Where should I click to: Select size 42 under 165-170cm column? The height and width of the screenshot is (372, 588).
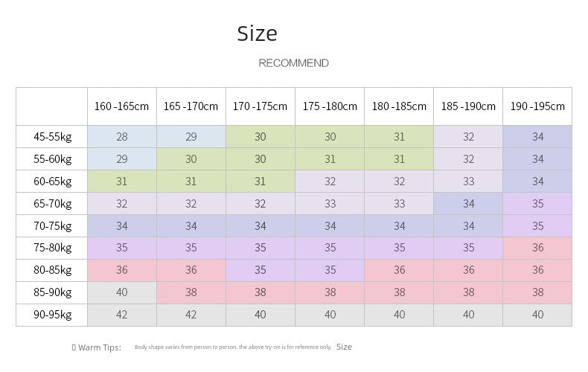(x=191, y=315)
